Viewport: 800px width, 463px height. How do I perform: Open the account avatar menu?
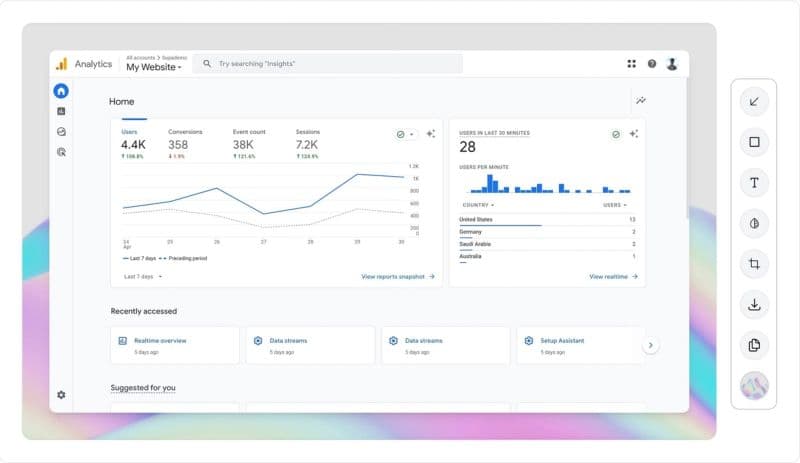coord(672,64)
